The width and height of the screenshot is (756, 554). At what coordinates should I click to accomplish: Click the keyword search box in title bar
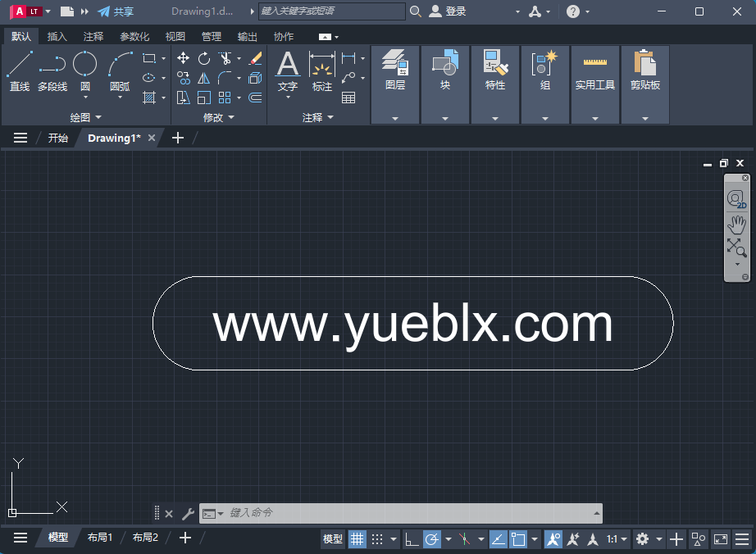pos(331,11)
